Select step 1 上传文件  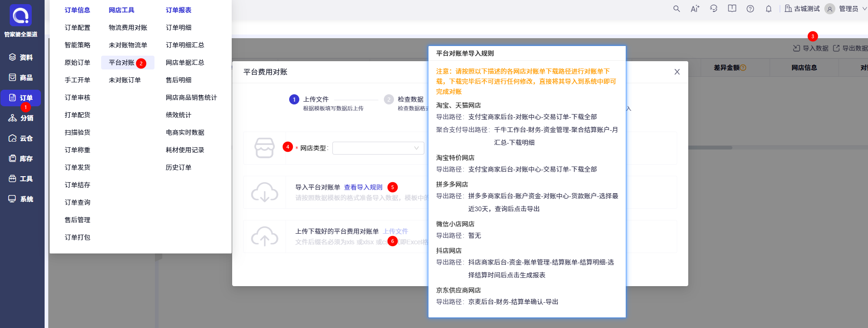[326, 104]
